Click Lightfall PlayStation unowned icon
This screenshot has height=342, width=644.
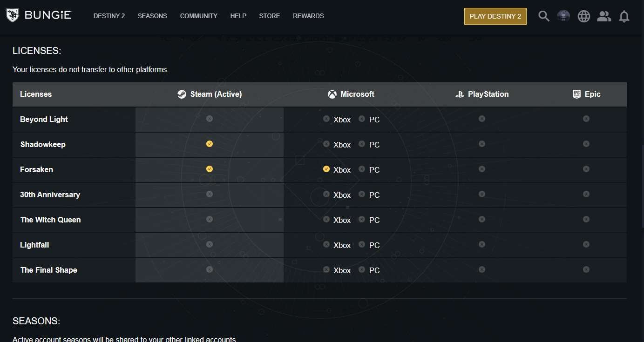tap(482, 244)
